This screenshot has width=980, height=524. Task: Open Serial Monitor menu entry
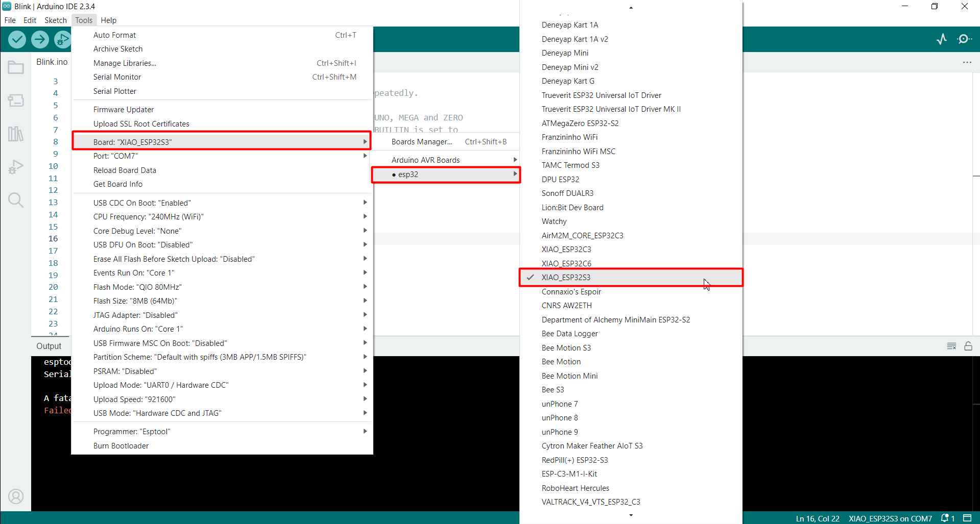222,77
